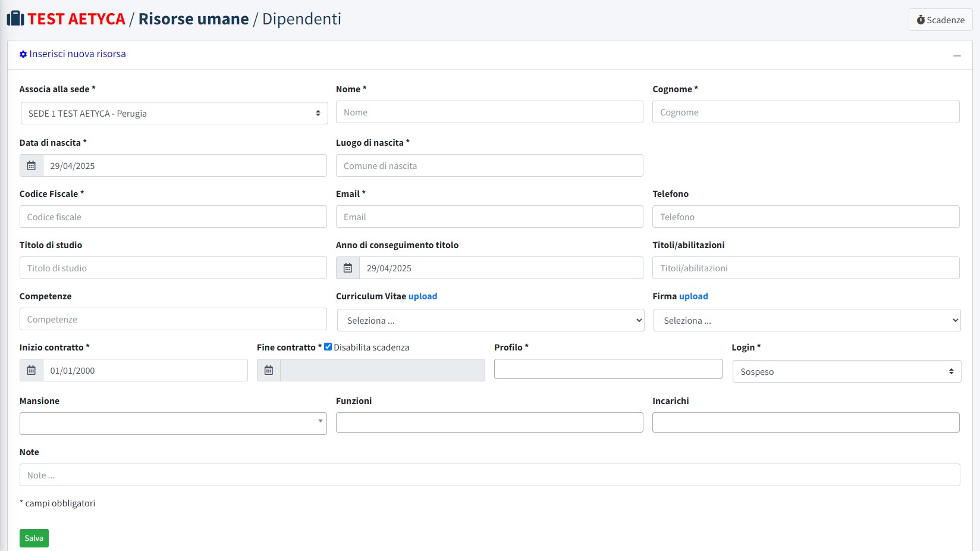Click the gear icon next to Inserisci nuova risorsa
The image size is (980, 551).
point(23,54)
